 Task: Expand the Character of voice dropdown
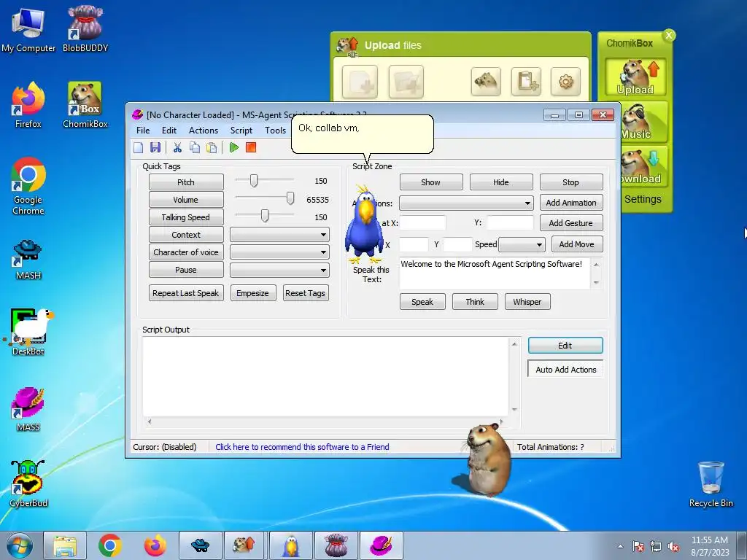pyautogui.click(x=279, y=252)
